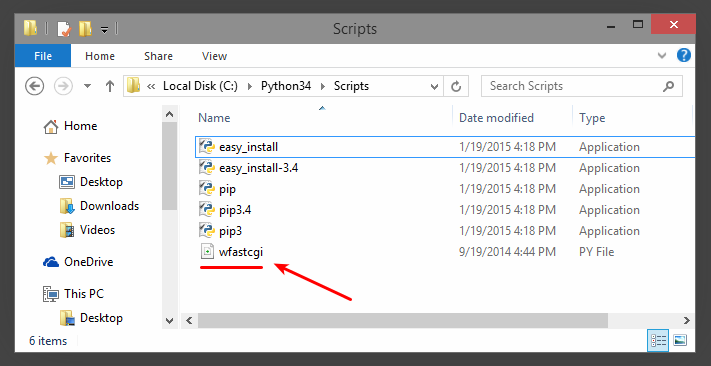Click the Forward navigation arrow
Viewport: 711px width, 366px height.
pyautogui.click(x=63, y=86)
